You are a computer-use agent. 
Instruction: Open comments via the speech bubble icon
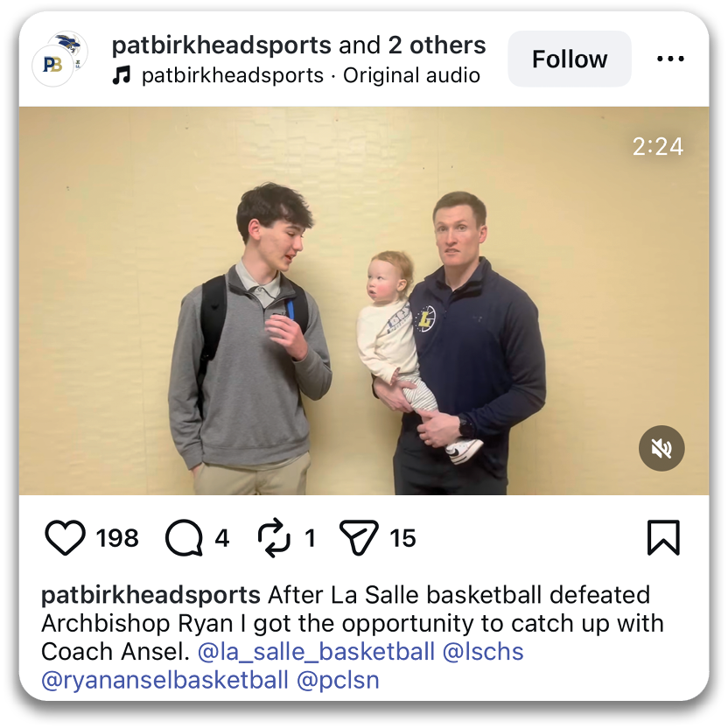pos(184,537)
